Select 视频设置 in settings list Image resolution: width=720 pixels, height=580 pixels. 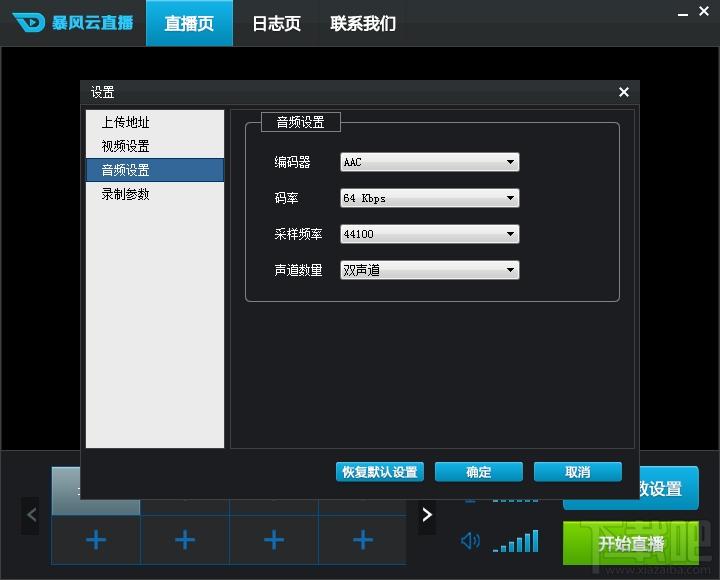(x=155, y=146)
